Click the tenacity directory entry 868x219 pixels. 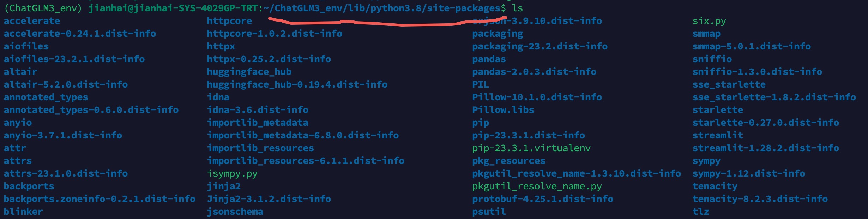pyautogui.click(x=715, y=187)
